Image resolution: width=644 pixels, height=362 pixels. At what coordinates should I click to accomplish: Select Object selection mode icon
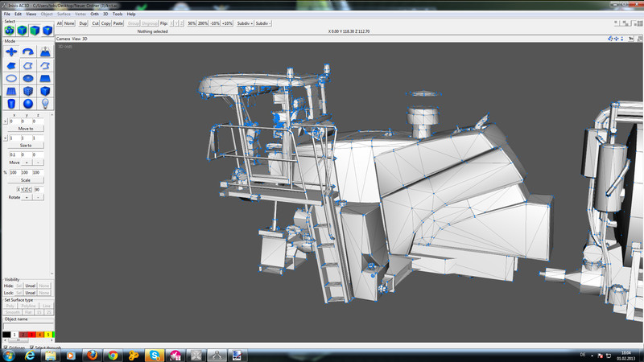[x=23, y=31]
